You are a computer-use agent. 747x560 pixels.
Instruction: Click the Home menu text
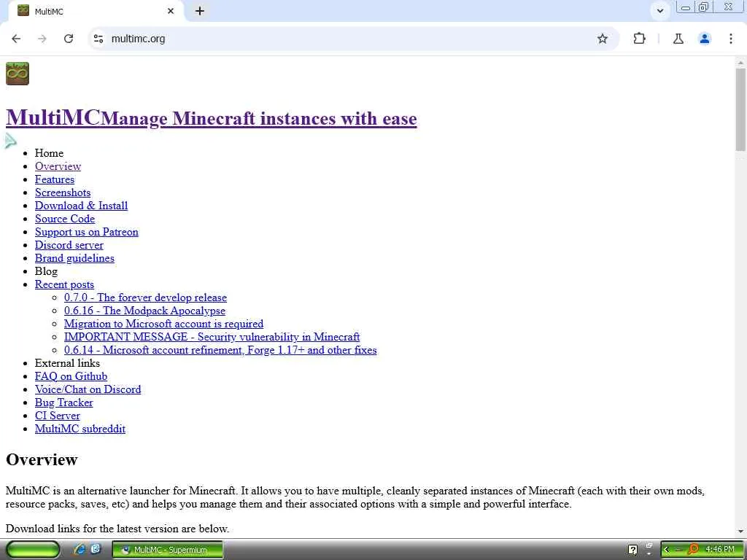click(x=49, y=153)
